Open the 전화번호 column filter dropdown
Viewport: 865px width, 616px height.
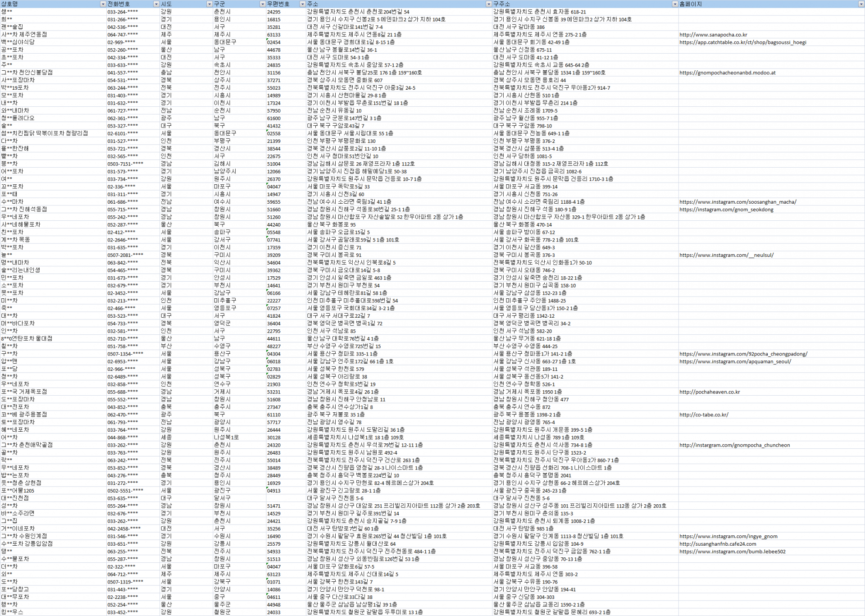pos(156,4)
